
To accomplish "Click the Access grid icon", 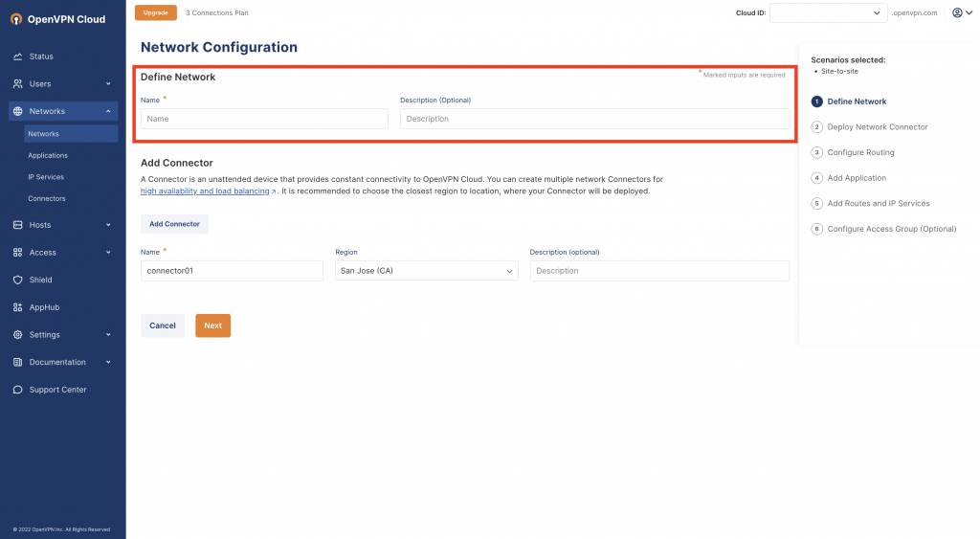I will pyautogui.click(x=17, y=253).
